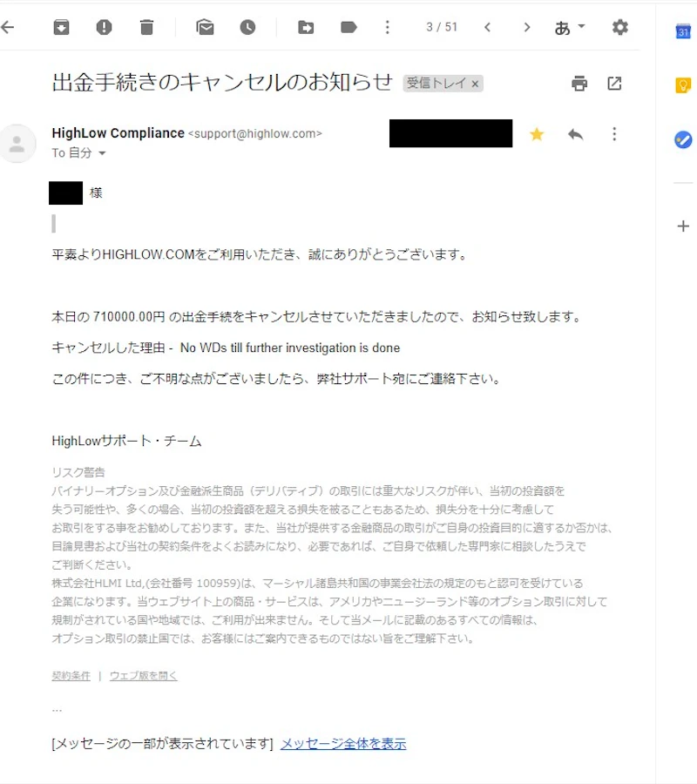Image resolution: width=697 pixels, height=784 pixels.
Task: Move email to folder
Action: (306, 27)
